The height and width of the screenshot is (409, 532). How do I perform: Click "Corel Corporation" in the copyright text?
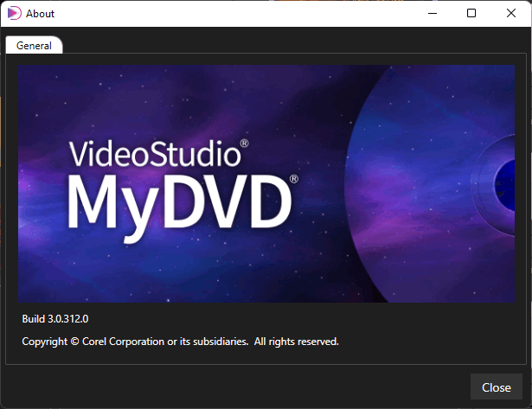pos(124,342)
